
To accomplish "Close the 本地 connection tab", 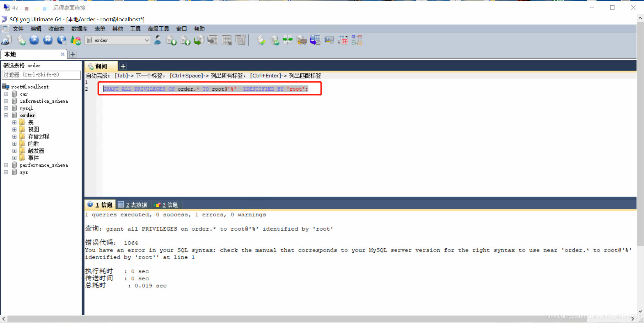I will click(x=63, y=54).
